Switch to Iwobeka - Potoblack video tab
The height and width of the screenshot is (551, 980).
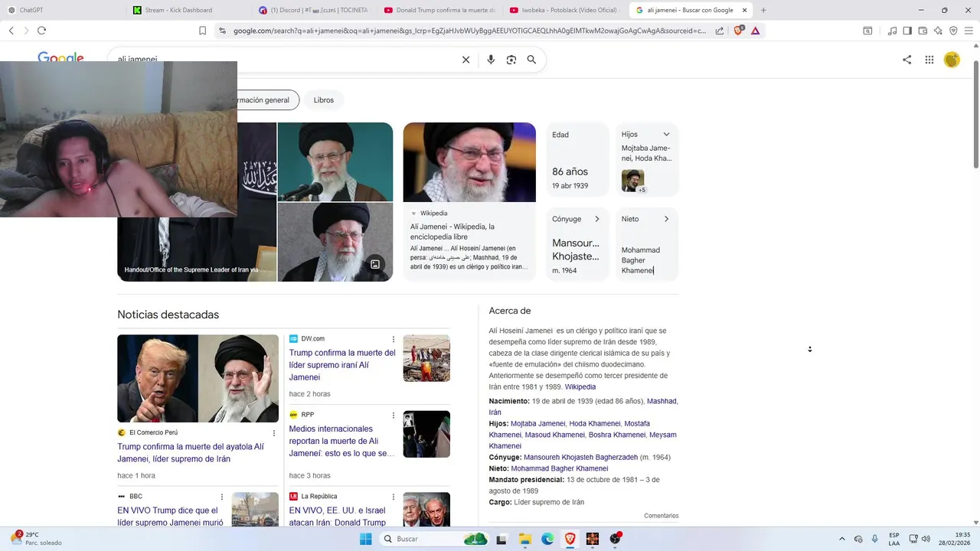[565, 10]
